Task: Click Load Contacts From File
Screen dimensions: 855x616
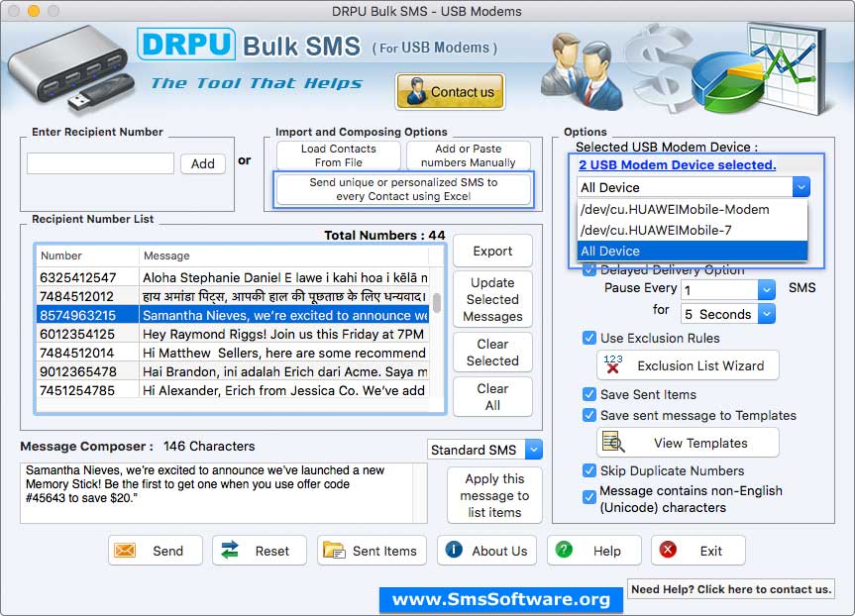Action: (339, 155)
